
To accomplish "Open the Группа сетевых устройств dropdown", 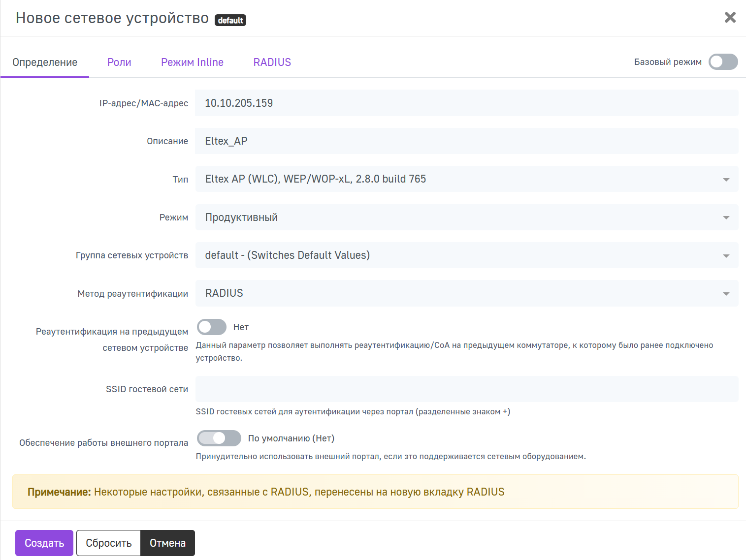I will click(x=466, y=255).
